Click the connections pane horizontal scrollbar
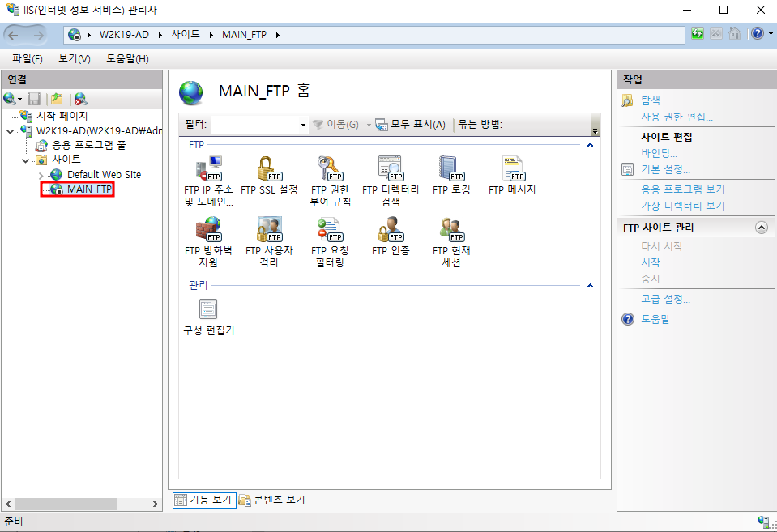 click(x=66, y=504)
